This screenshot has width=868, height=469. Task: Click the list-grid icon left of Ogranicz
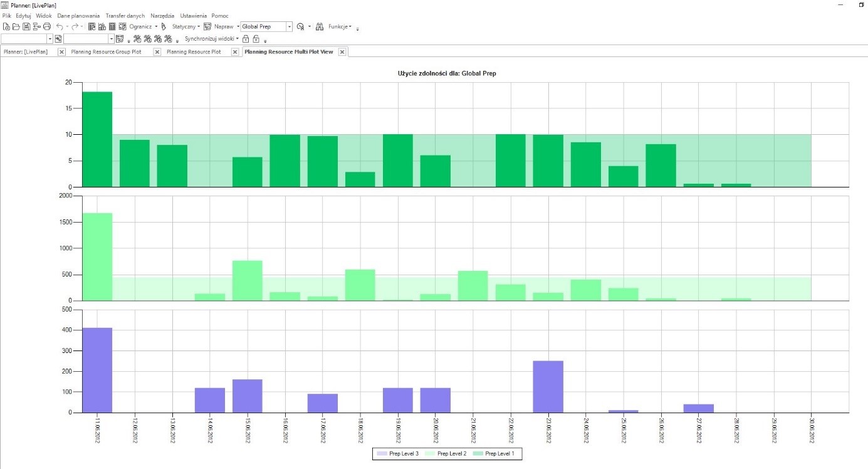[123, 26]
